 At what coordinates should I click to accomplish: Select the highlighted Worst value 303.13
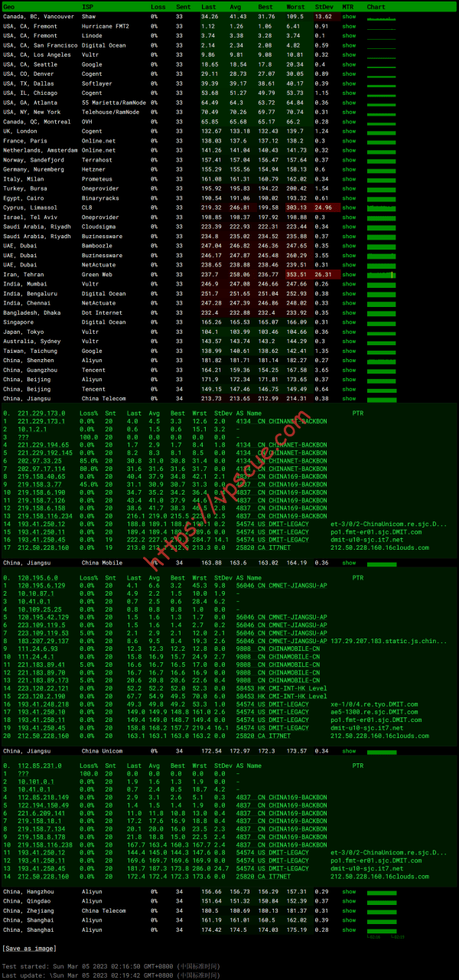pos(297,207)
